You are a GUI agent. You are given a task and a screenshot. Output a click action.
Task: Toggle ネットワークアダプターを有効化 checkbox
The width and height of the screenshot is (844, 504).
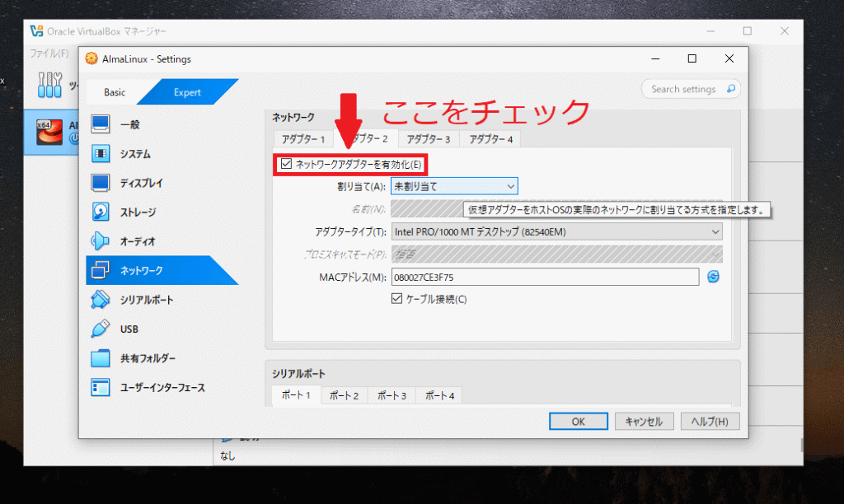point(286,164)
